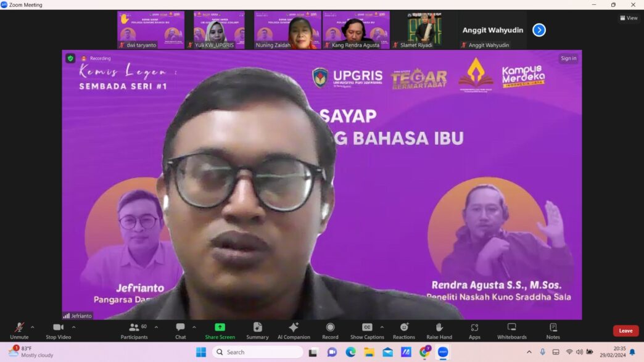Start Share Screen
The height and width of the screenshot is (362, 644).
220,331
